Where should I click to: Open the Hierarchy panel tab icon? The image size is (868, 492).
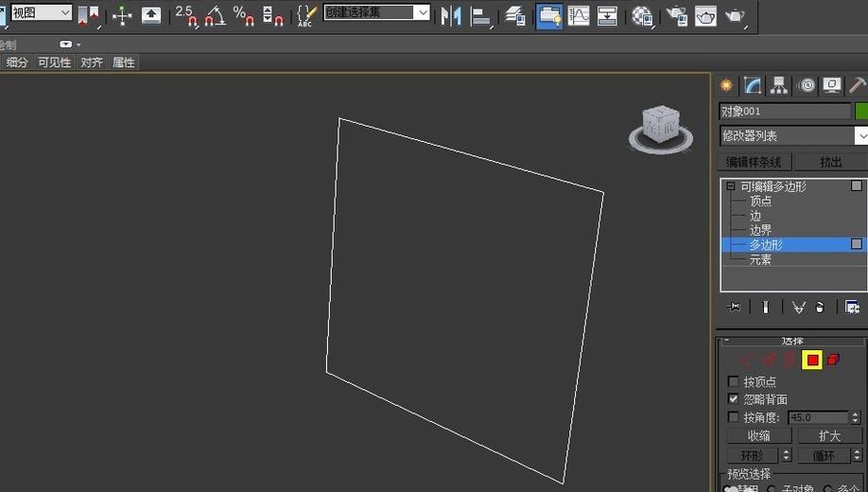pos(779,85)
